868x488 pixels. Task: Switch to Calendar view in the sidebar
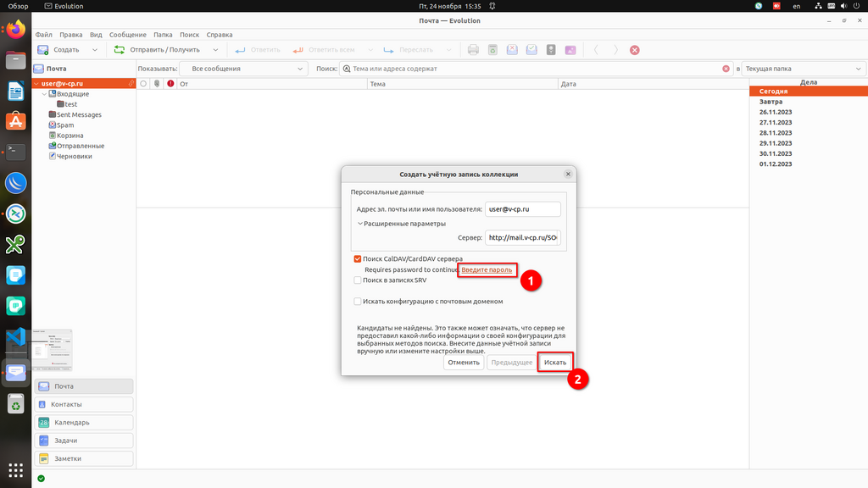pyautogui.click(x=84, y=422)
